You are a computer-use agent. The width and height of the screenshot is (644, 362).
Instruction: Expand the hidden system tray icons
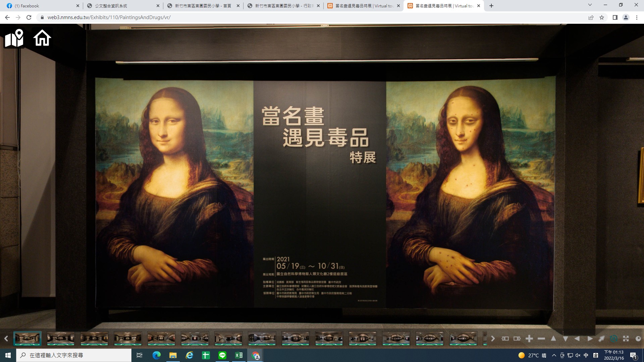tap(554, 355)
